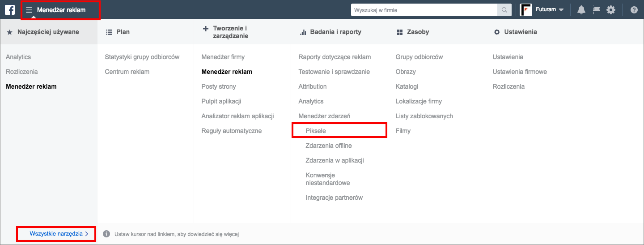Open Statystyki grupy odbiorców link
Viewport: 644px width, 245px height.
[142, 57]
